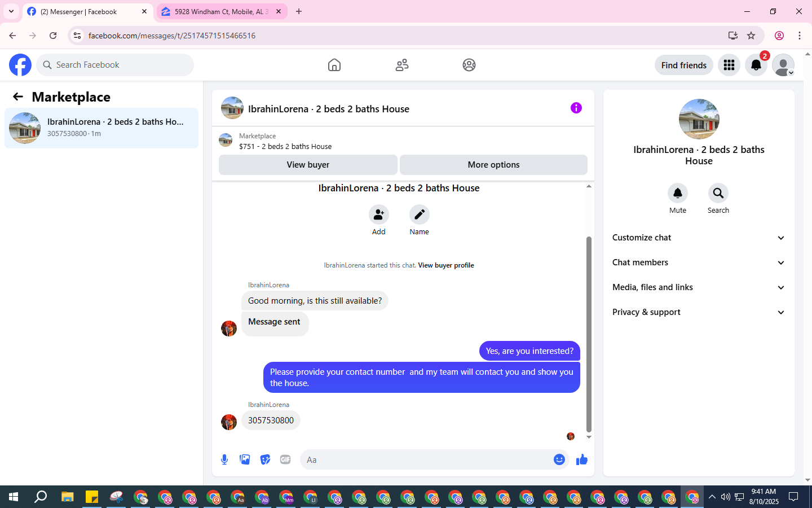
Task: Go back using Marketplace back arrow
Action: pyautogui.click(x=18, y=97)
